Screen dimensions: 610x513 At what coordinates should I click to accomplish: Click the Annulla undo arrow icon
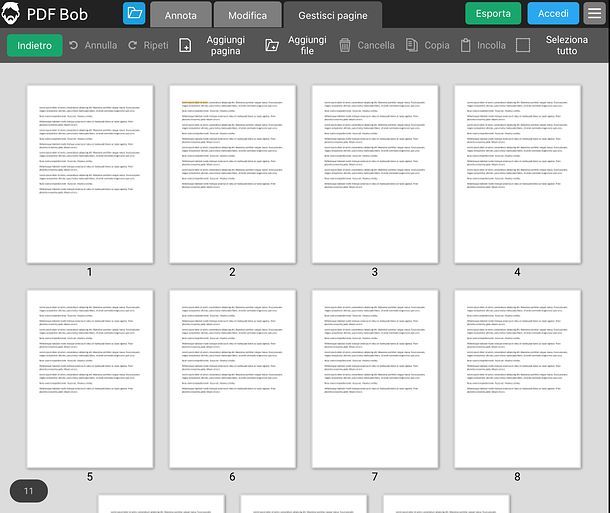pyautogui.click(x=74, y=45)
